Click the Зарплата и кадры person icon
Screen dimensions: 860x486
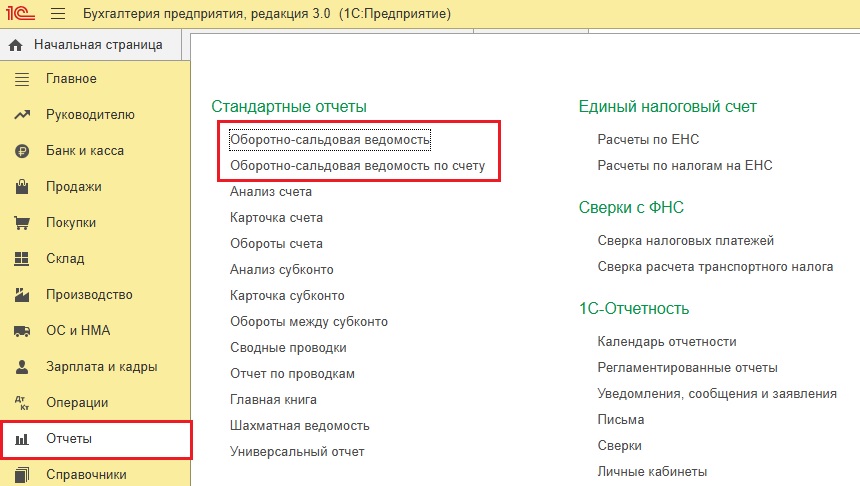pyautogui.click(x=22, y=366)
